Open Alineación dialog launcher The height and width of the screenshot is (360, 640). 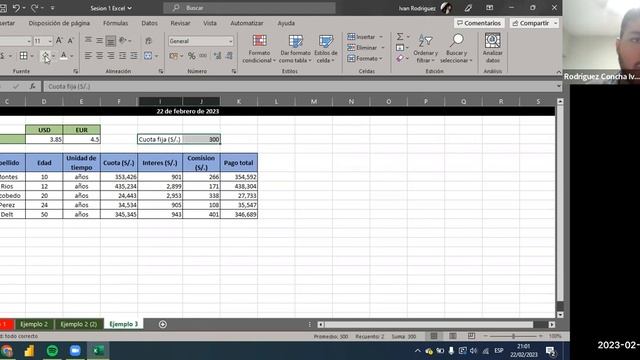pos(160,71)
